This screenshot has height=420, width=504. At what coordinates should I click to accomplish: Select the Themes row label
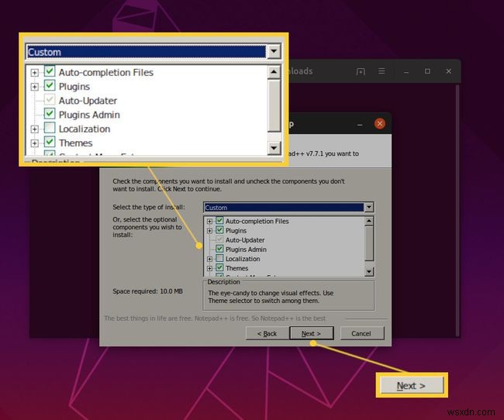tap(237, 268)
